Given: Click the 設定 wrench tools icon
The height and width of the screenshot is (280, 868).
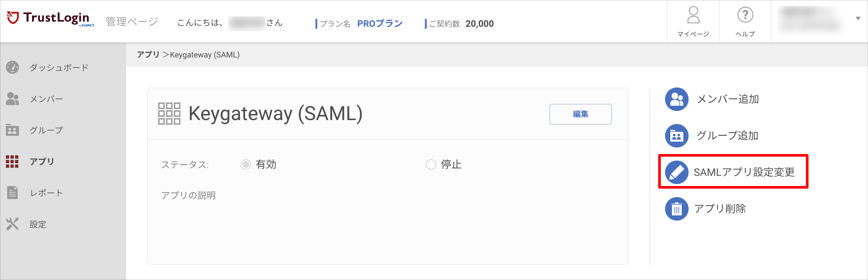Looking at the screenshot, I should pyautogui.click(x=12, y=224).
